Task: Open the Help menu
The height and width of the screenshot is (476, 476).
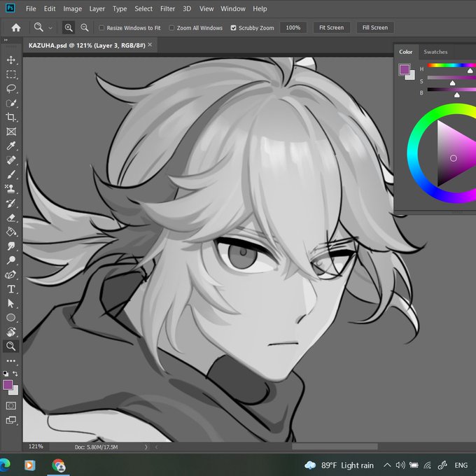Action: point(260,9)
